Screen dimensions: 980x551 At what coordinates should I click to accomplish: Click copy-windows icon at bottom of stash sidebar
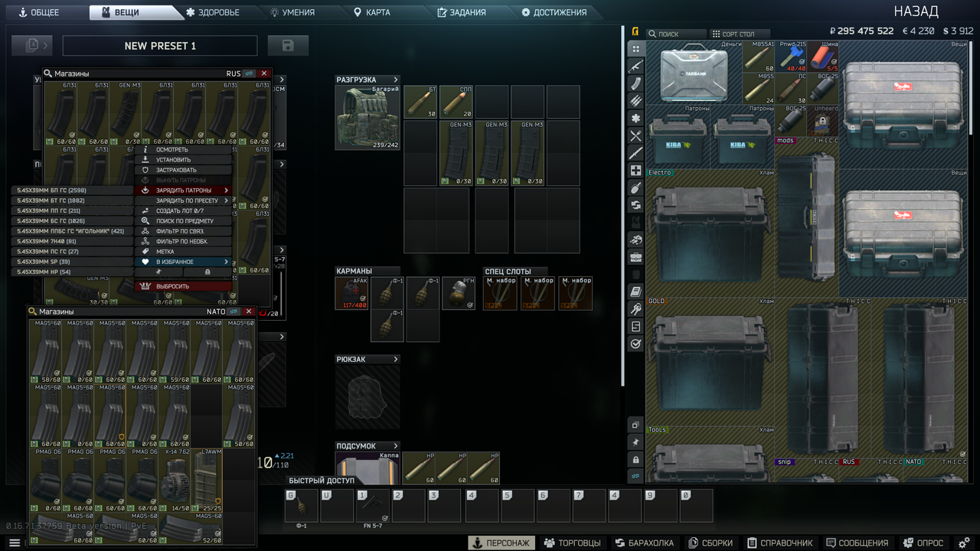coord(635,425)
